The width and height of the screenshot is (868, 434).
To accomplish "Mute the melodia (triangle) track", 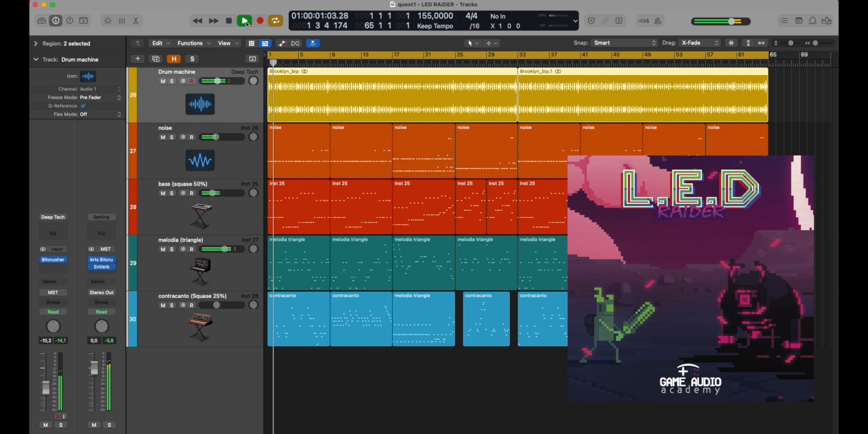I will pos(163,250).
